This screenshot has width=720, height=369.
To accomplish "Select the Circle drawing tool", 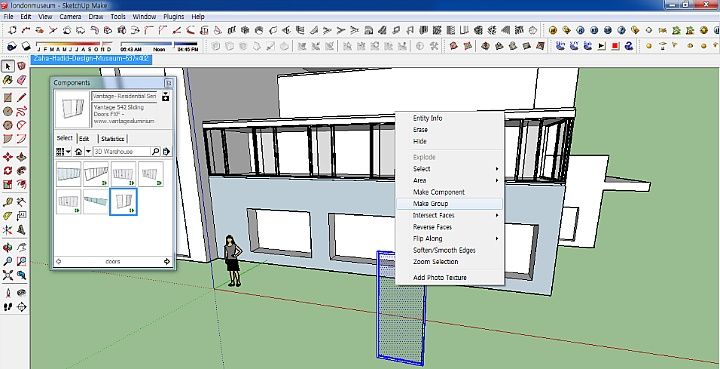I will click(8, 111).
